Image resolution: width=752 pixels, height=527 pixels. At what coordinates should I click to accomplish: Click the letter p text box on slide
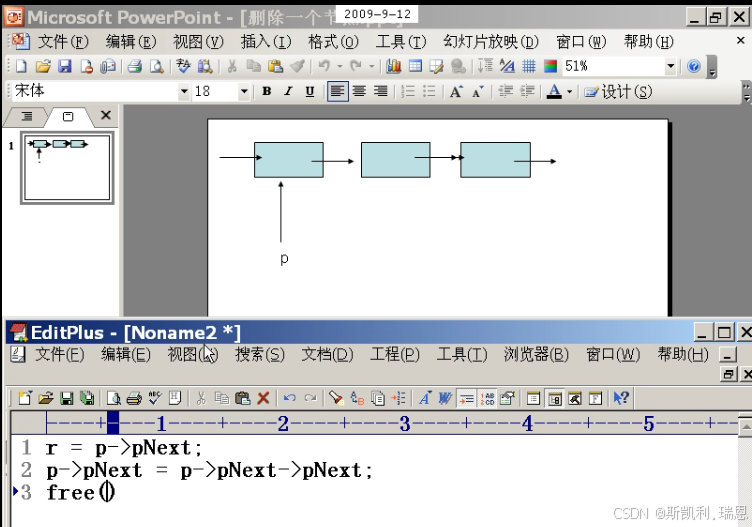tap(284, 258)
